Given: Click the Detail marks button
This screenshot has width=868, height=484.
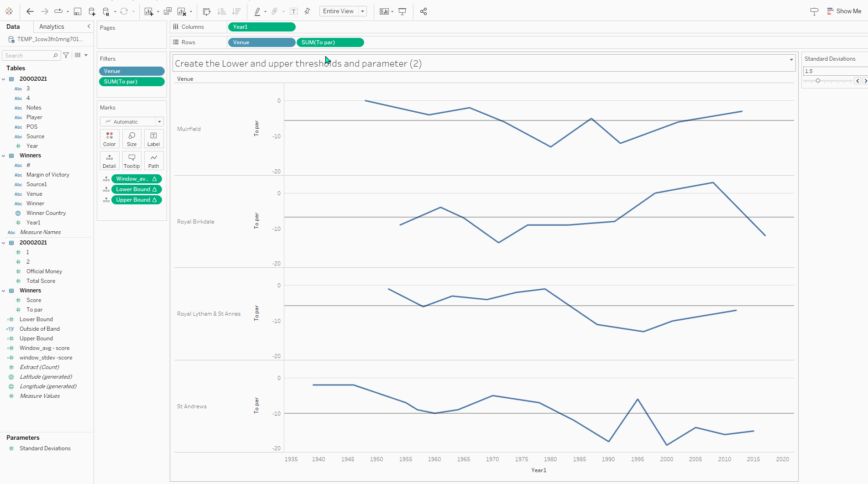Looking at the screenshot, I should [x=110, y=161].
